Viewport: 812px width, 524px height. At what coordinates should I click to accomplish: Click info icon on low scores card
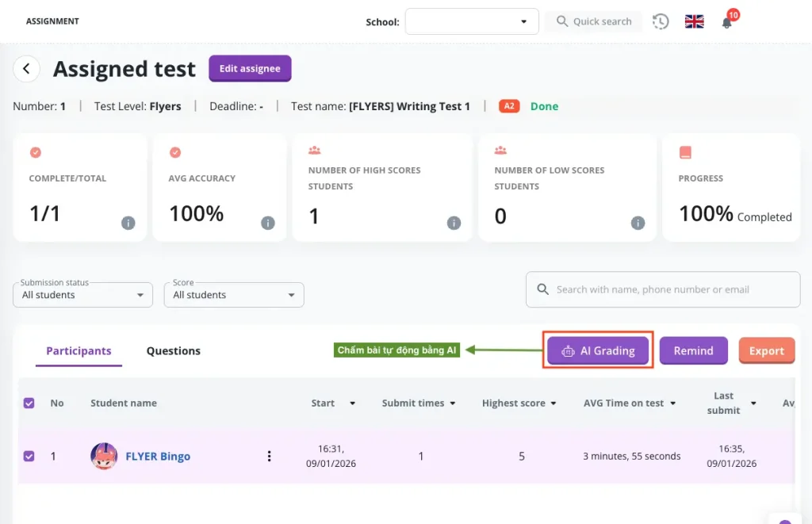[x=638, y=223]
